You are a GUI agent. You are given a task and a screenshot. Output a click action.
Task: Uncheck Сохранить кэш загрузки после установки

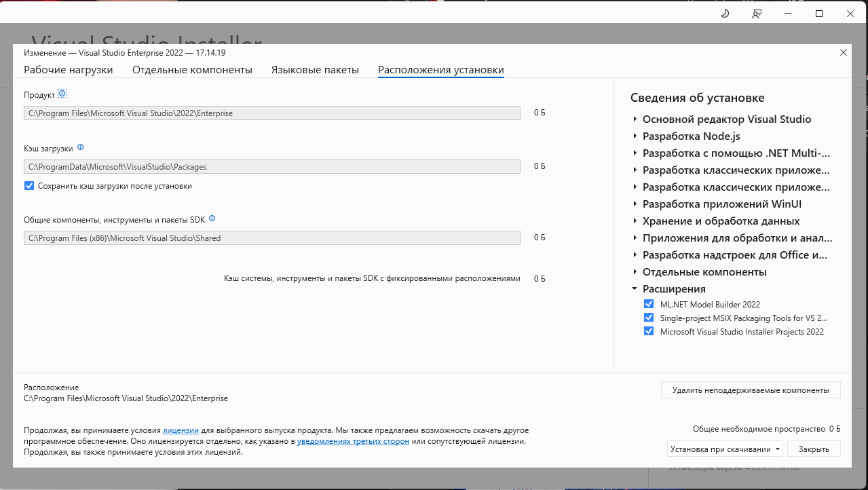click(29, 186)
